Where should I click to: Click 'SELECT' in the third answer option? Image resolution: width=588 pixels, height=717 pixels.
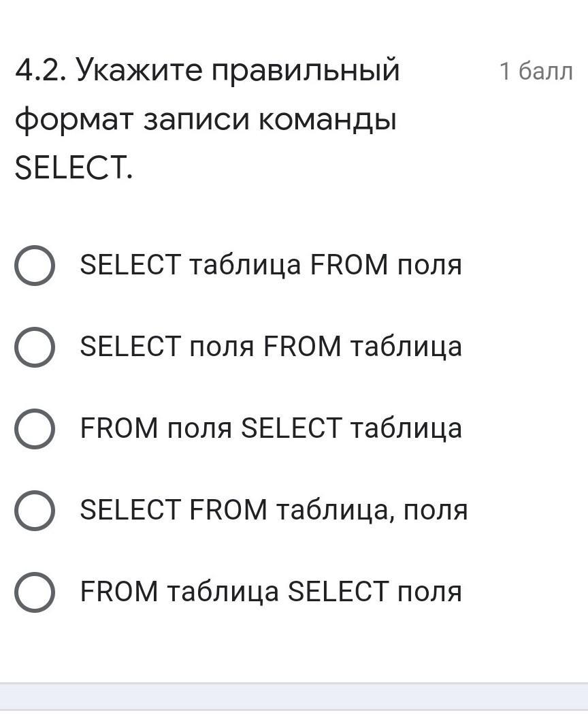pos(292,428)
